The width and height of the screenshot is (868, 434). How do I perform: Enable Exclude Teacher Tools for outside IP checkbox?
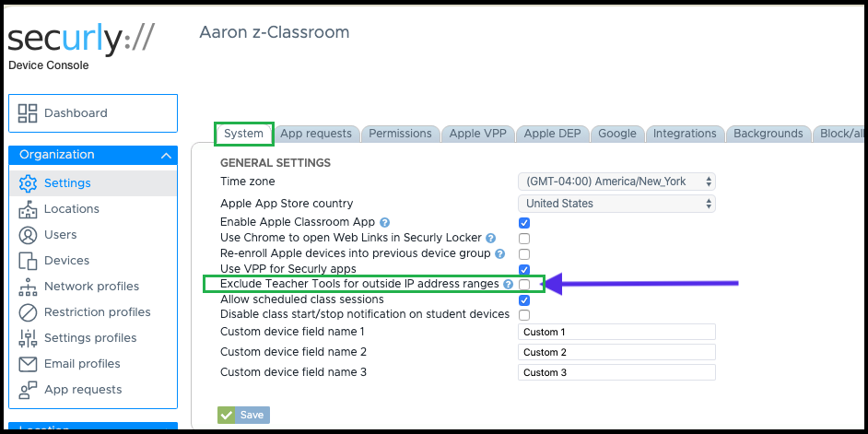(x=524, y=285)
